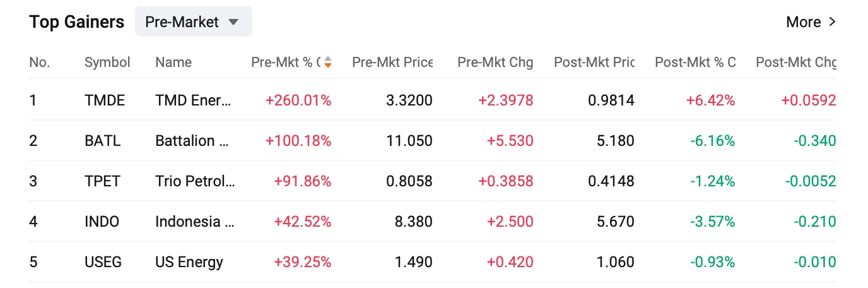This screenshot has height=288, width=868.
Task: Open the INDO stock symbol
Action: pos(102,222)
